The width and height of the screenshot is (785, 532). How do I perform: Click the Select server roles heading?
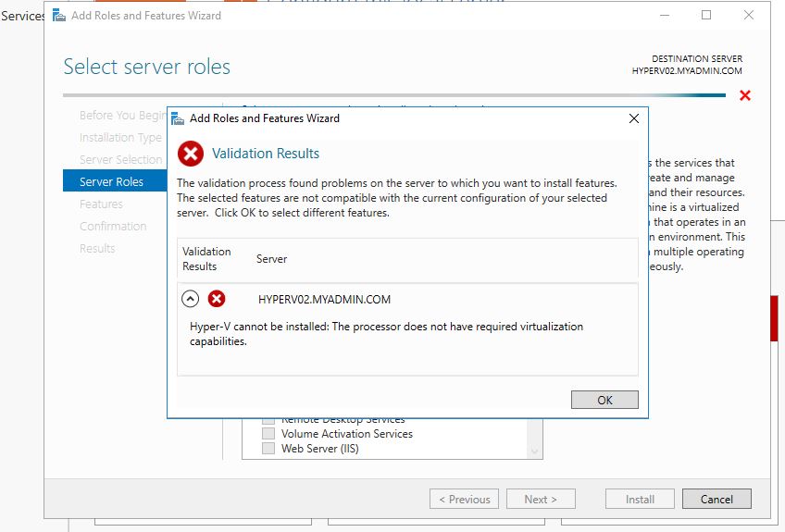(146, 67)
